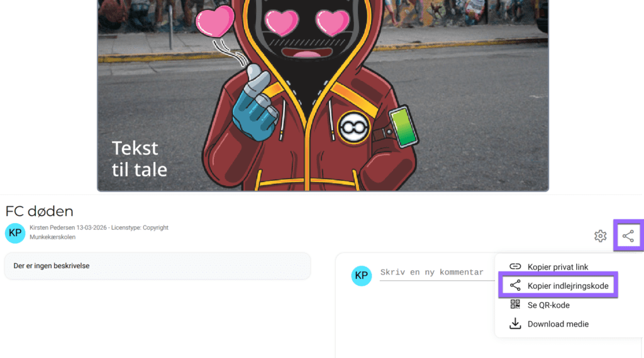Choose Download medie option
Viewport: 644px width, 358px height.
point(558,324)
